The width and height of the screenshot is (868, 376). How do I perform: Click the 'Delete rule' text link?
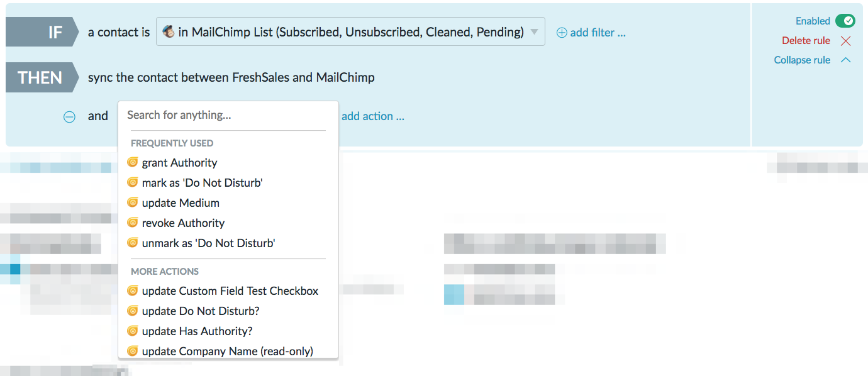(806, 41)
